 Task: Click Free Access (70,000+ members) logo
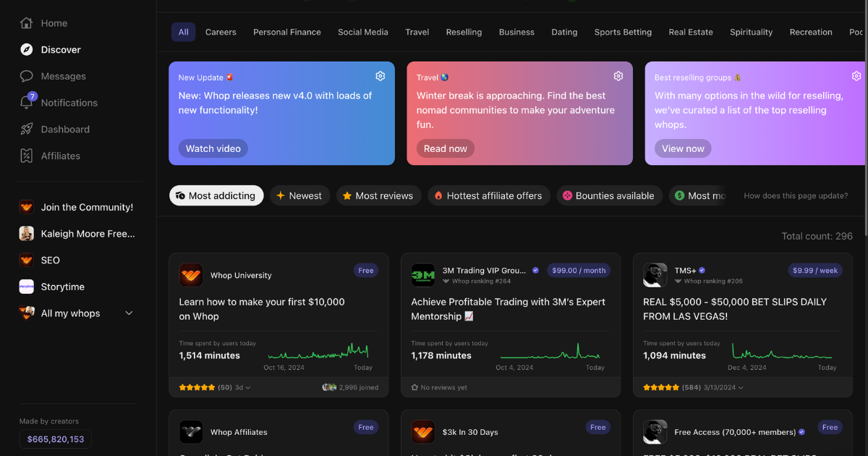pos(655,432)
